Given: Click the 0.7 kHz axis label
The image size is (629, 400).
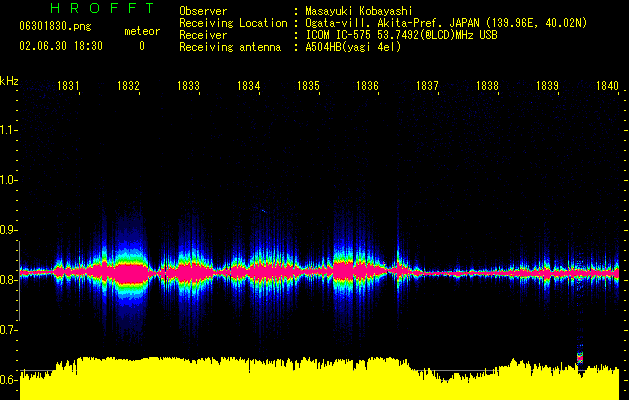Looking at the screenshot, I should (x=8, y=330).
